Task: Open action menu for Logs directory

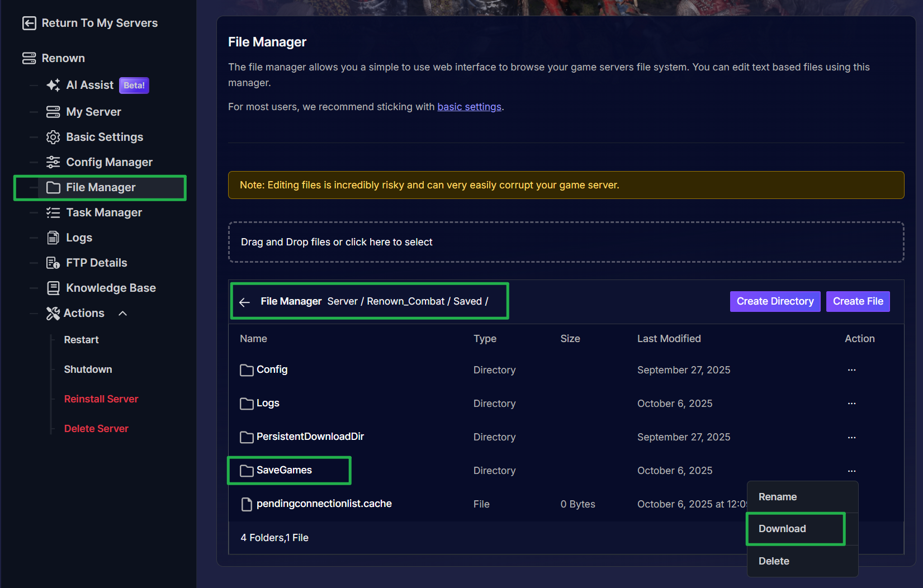Action: [851, 404]
